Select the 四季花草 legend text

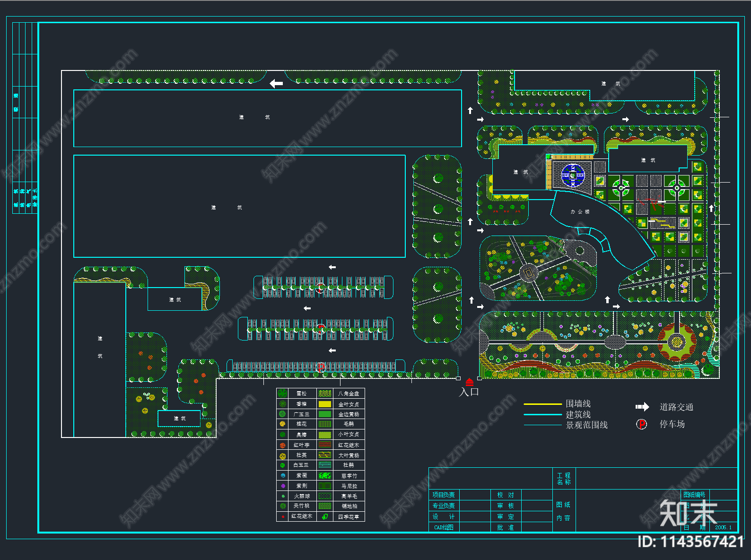(349, 517)
